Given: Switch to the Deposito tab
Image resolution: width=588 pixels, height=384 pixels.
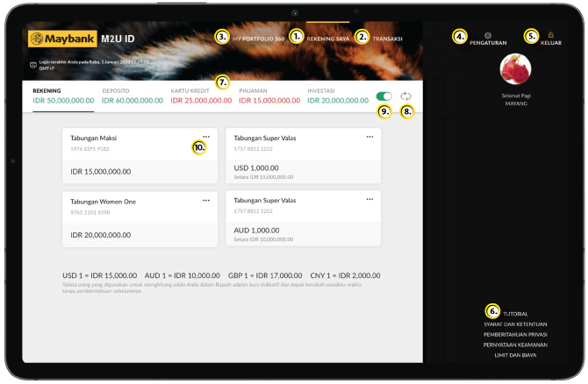Looking at the screenshot, I should pos(133,96).
